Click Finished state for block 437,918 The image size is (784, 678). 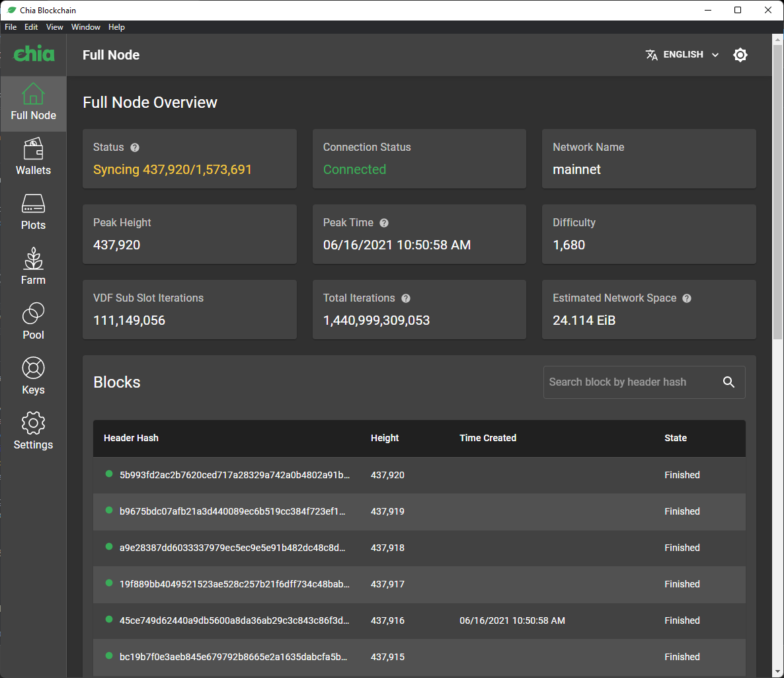[682, 548]
